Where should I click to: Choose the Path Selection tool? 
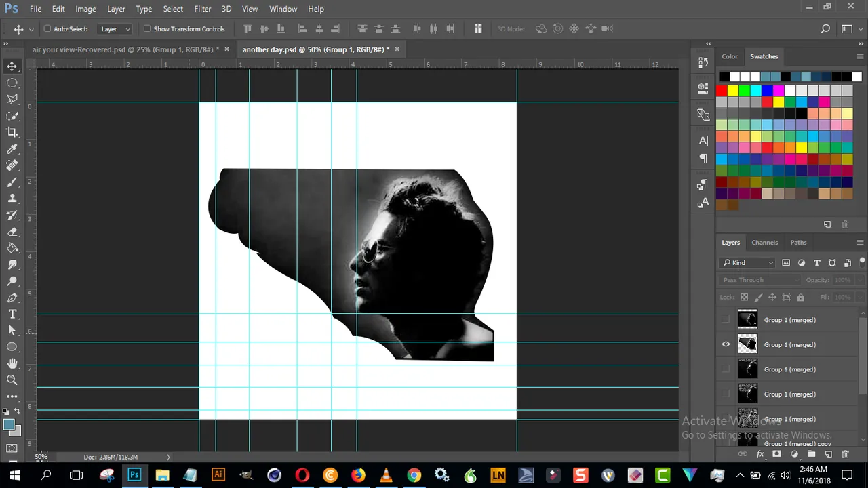12,331
